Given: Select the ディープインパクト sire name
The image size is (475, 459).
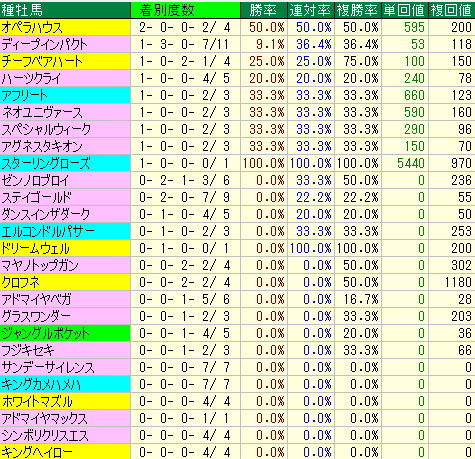Looking at the screenshot, I should [65, 44].
